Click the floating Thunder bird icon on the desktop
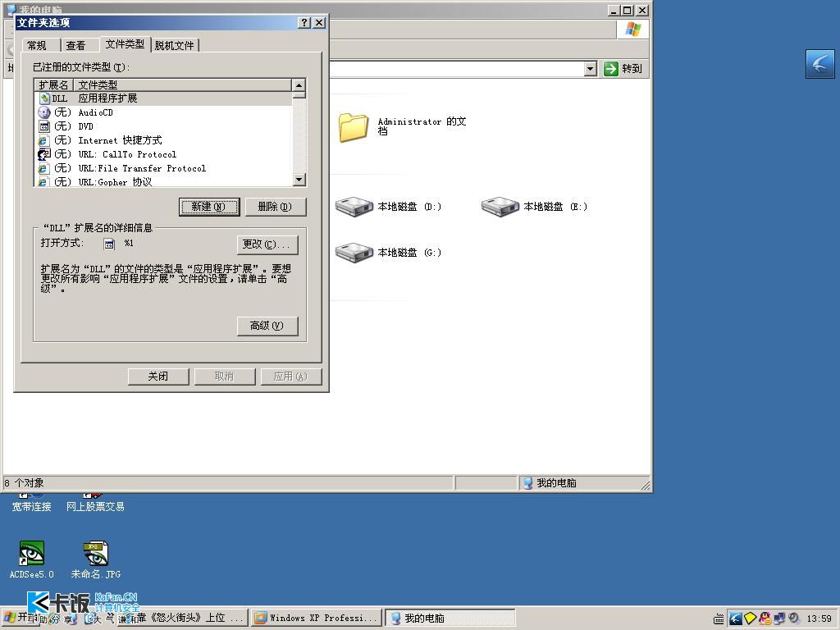 [820, 64]
